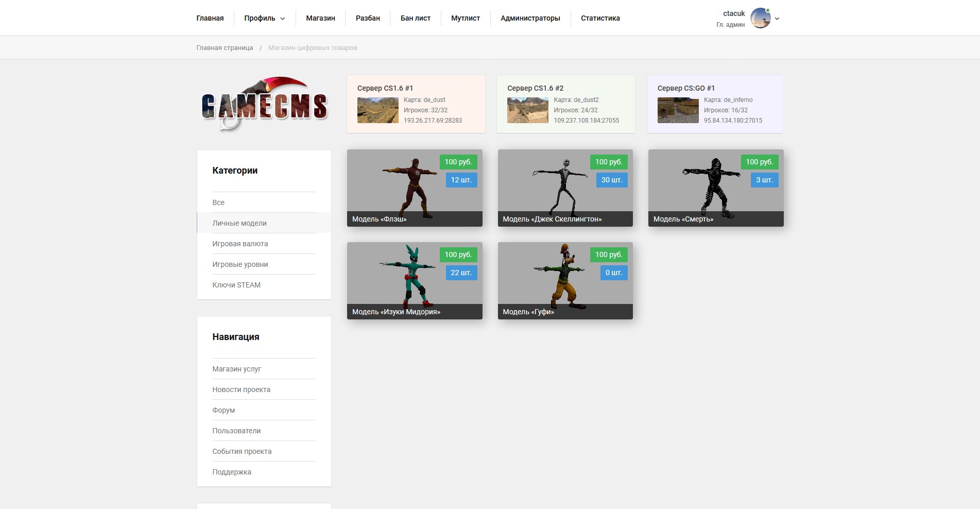Select the Игровая валюта category
The width and height of the screenshot is (980, 509).
click(240, 244)
